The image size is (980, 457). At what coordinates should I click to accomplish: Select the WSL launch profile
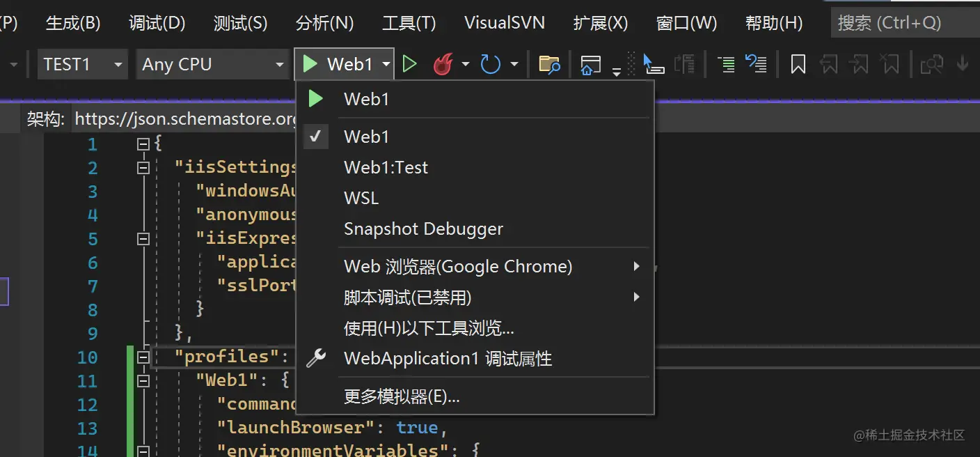(x=475, y=198)
